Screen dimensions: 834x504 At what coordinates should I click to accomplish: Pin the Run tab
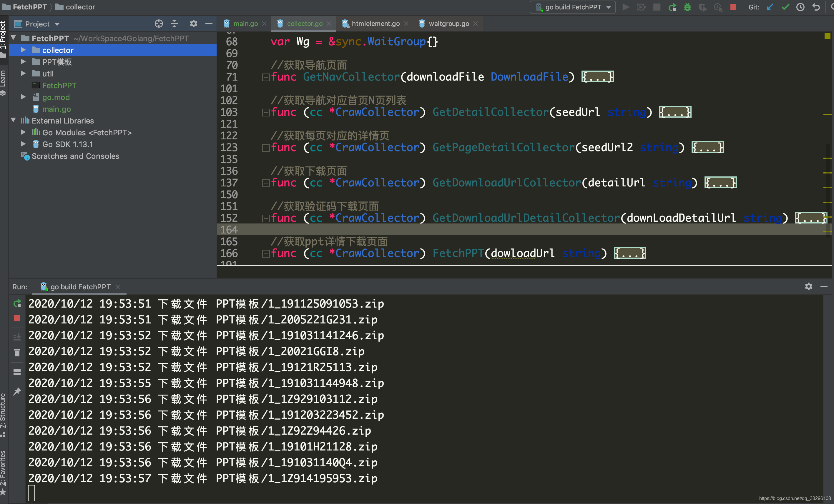click(x=17, y=391)
